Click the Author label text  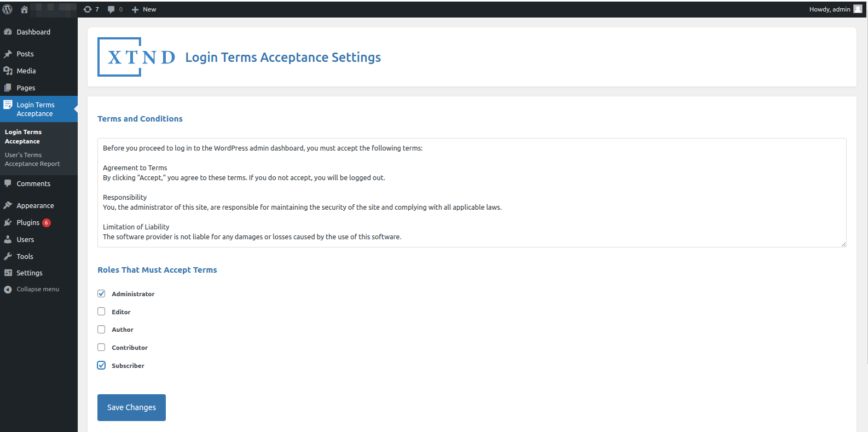pos(123,330)
